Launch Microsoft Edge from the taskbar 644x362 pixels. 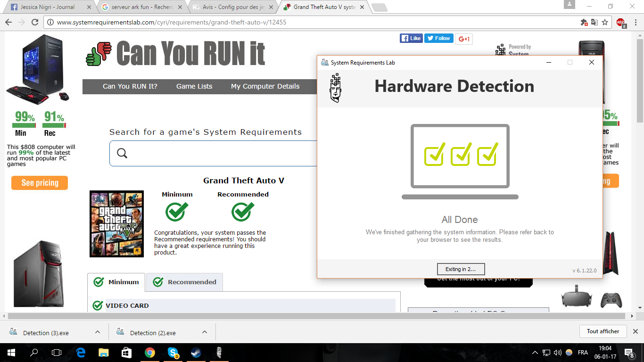[x=80, y=352]
